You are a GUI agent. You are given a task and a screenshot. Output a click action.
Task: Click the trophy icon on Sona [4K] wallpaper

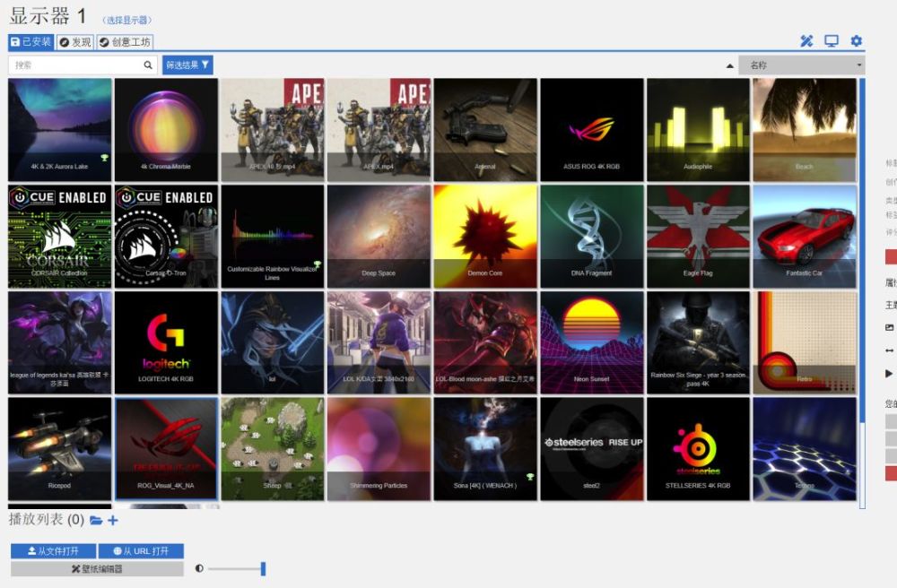530,477
